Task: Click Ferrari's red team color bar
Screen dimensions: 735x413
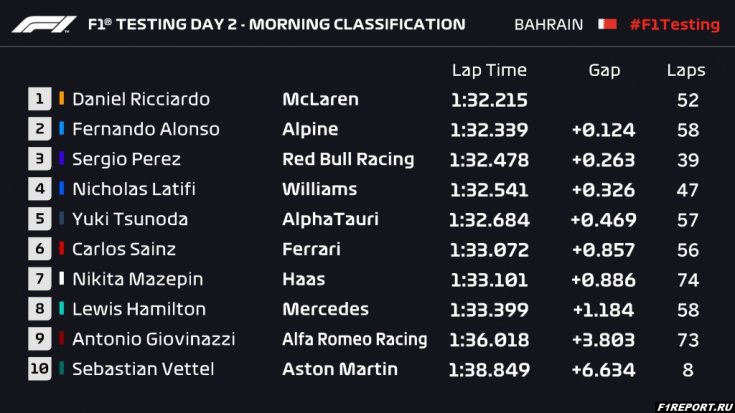Action: point(62,249)
